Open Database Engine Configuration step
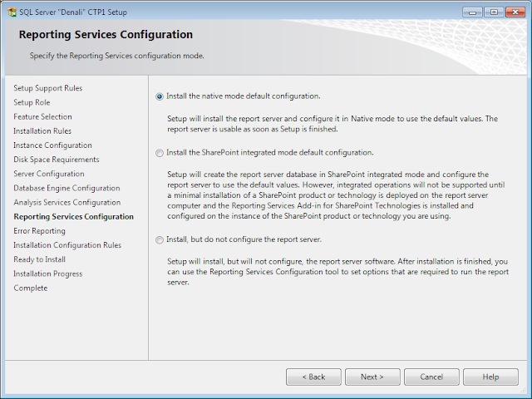Image resolution: width=532 pixels, height=399 pixels. pos(66,188)
